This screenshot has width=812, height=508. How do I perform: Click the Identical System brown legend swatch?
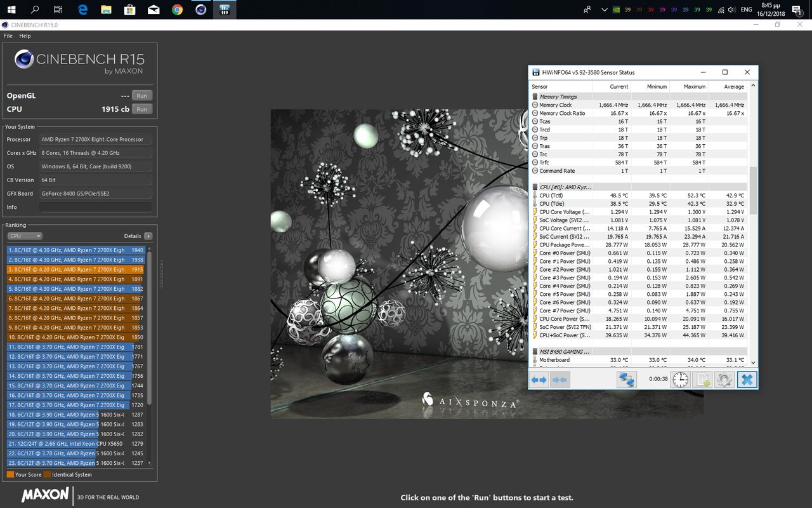(x=48, y=474)
